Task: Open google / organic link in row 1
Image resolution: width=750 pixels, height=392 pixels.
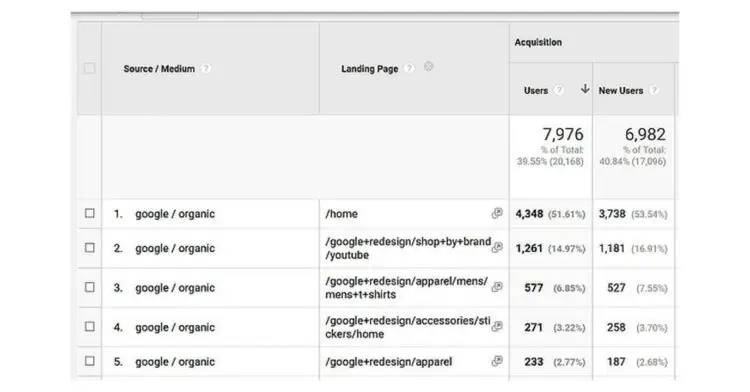Action: click(175, 214)
